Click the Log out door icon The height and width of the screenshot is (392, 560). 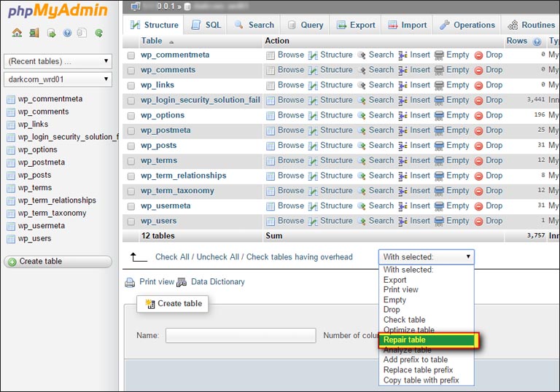click(x=34, y=33)
